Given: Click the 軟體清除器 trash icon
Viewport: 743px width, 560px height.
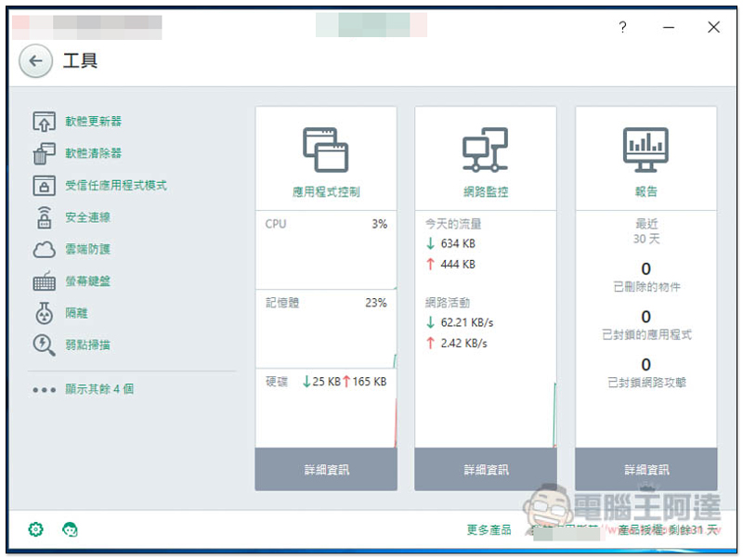Looking at the screenshot, I should tap(44, 153).
